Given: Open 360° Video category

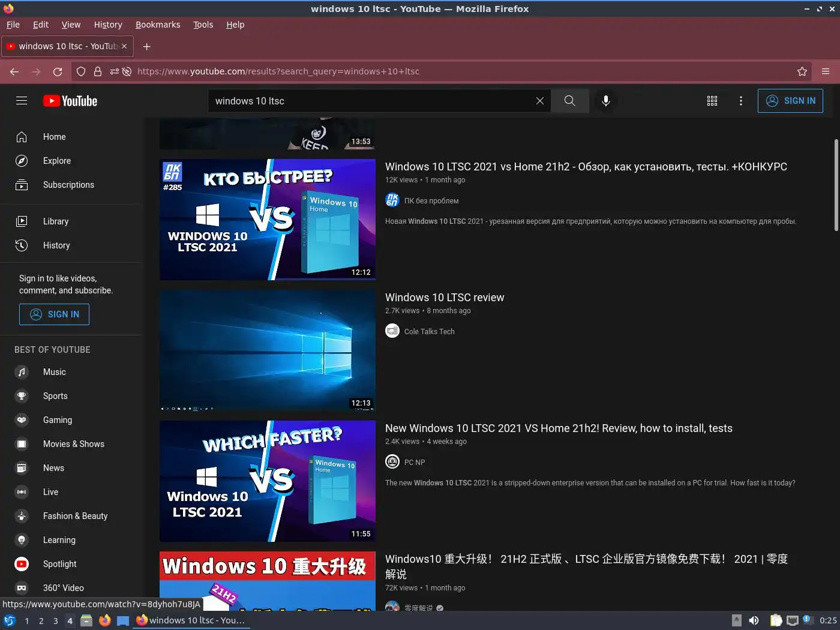Looking at the screenshot, I should [x=71, y=588].
